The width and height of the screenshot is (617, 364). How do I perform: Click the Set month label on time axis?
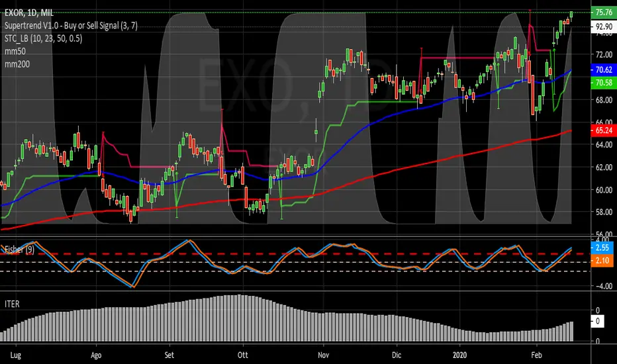[x=169, y=355]
